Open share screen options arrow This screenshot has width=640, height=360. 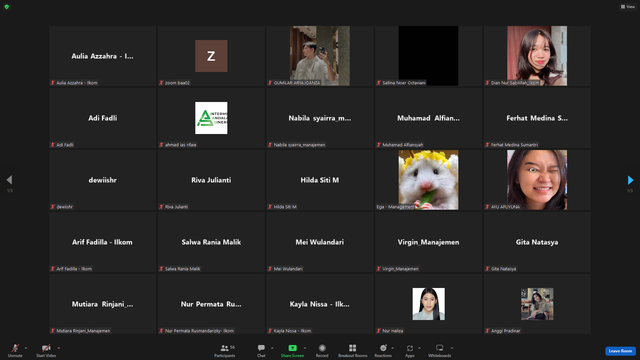[x=305, y=348]
